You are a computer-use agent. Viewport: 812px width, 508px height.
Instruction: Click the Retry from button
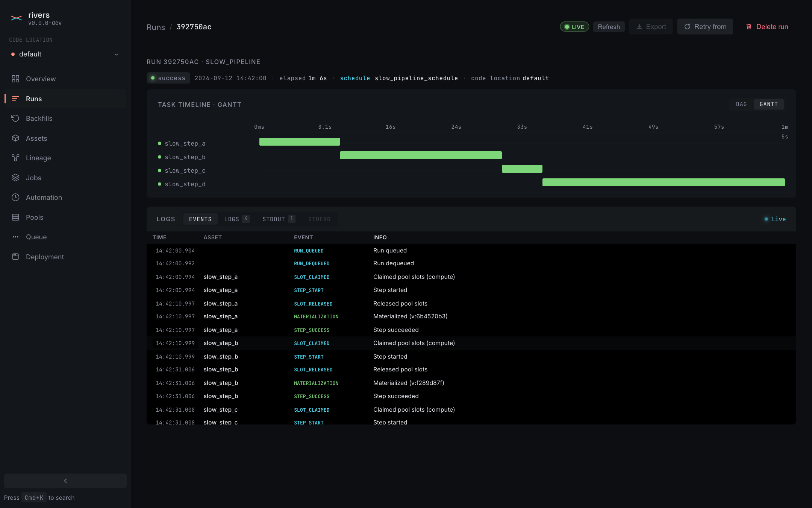click(705, 27)
